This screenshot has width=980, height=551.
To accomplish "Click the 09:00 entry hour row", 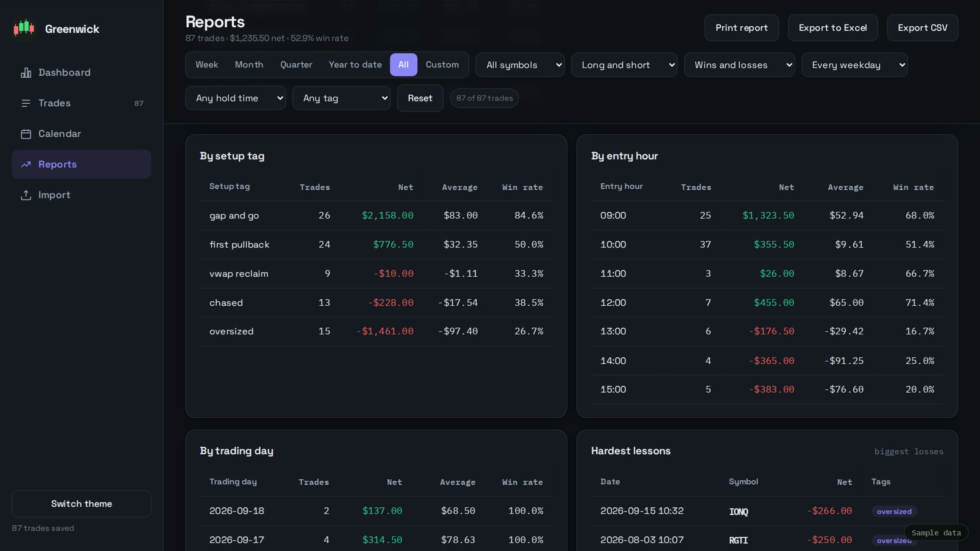I will click(x=767, y=215).
